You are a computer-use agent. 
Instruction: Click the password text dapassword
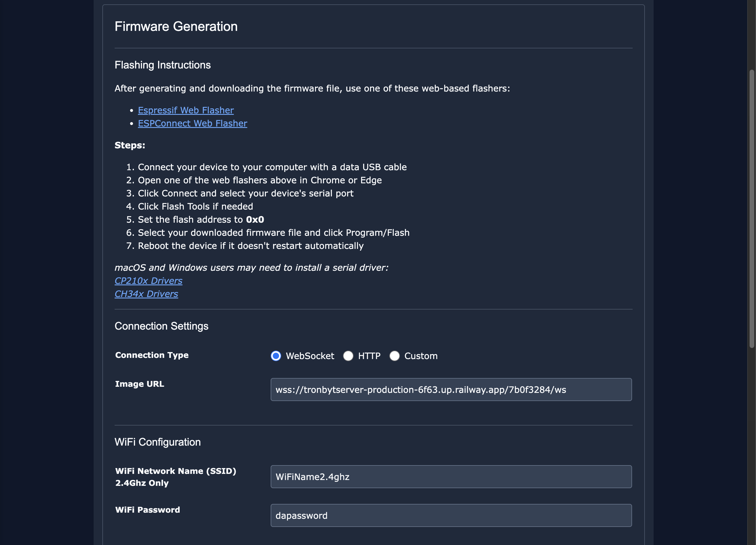click(x=301, y=515)
